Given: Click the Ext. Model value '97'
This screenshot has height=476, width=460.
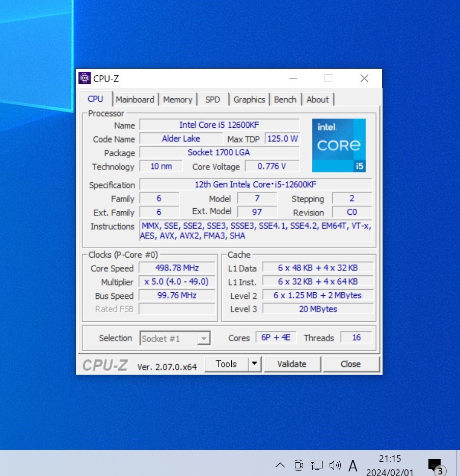Looking at the screenshot, I should 257,212.
